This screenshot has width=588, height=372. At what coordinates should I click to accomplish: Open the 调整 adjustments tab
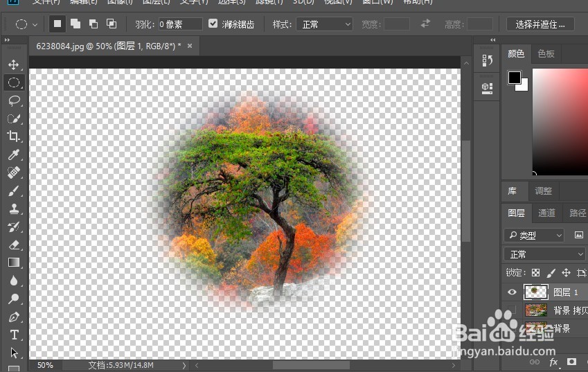coord(544,191)
